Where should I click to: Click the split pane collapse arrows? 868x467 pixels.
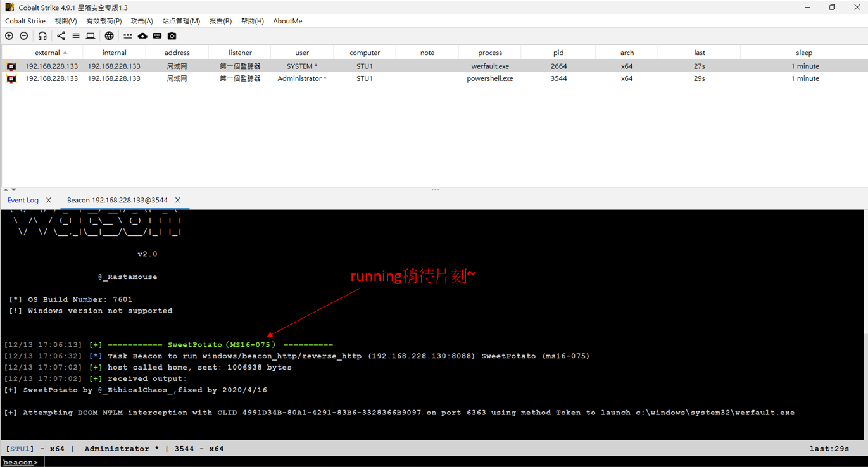pos(9,190)
